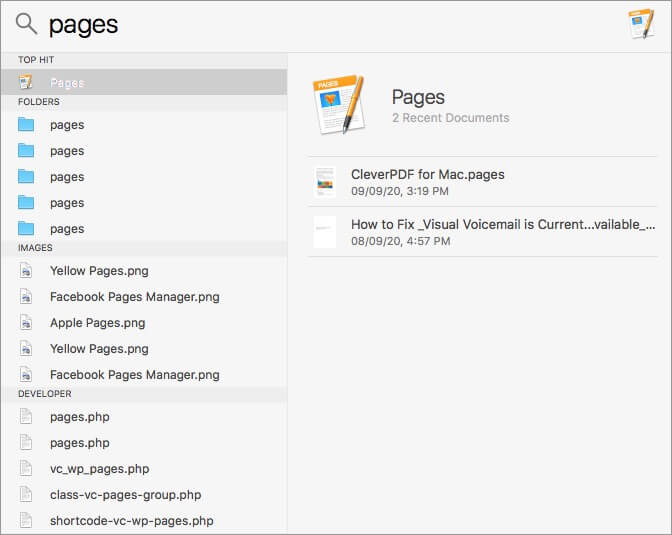Click the magnifying glass search icon
This screenshot has height=535, width=672.
pyautogui.click(x=27, y=24)
